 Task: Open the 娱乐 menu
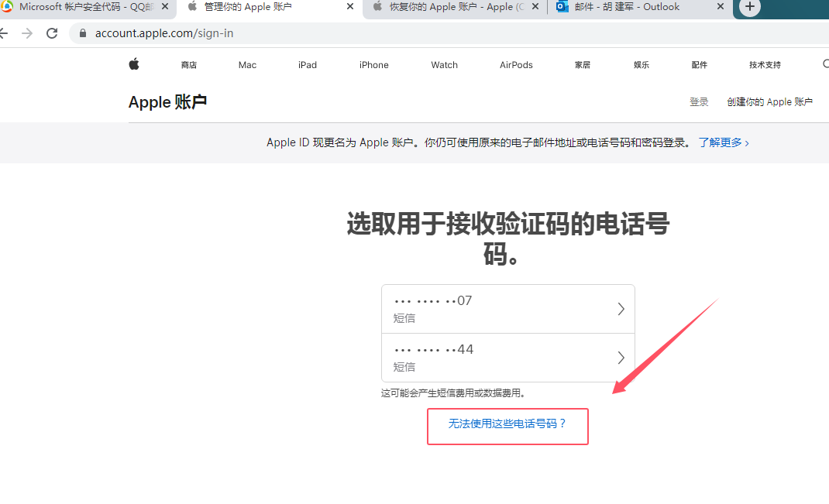point(642,65)
